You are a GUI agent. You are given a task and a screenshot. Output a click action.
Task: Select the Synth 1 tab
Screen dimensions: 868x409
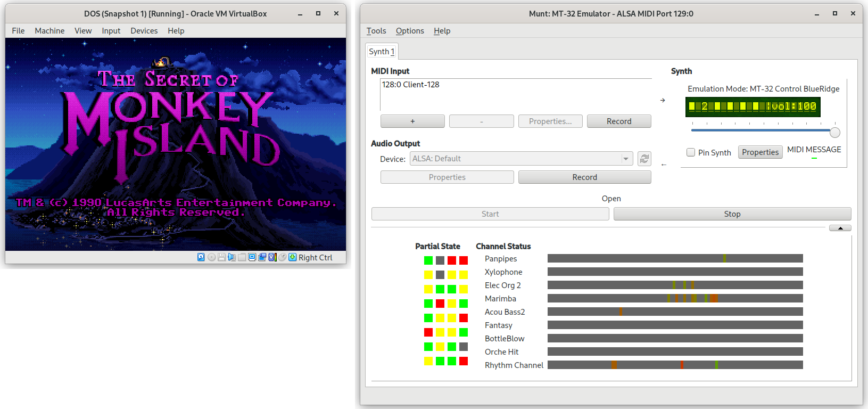(382, 52)
